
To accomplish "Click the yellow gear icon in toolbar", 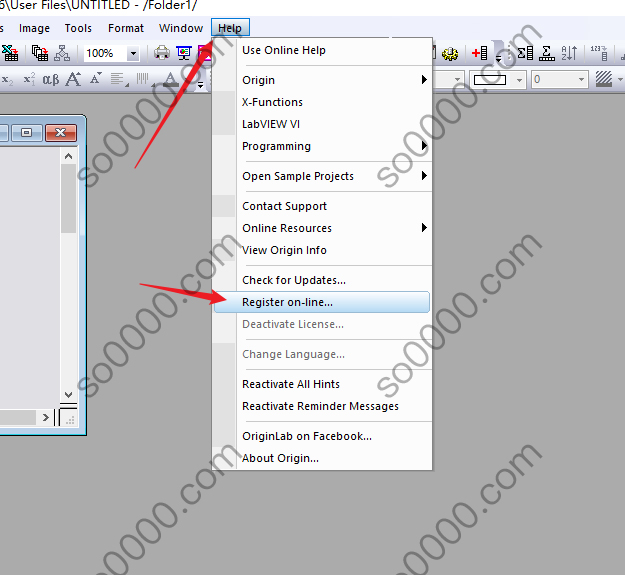I will 450,53.
